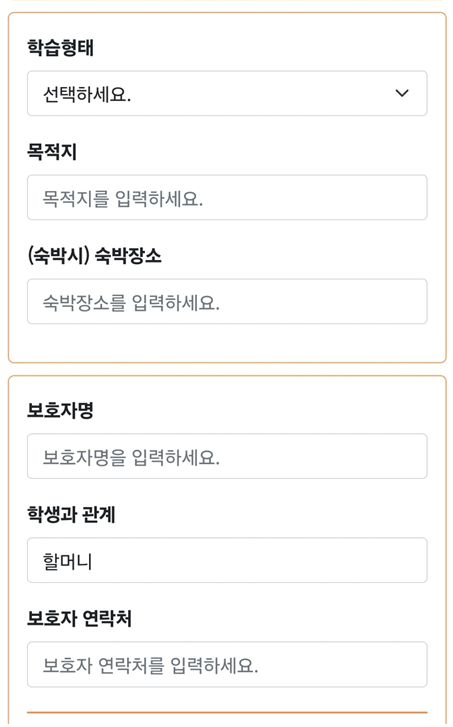
Task: Click the '(숙박시) 숙박장소' label
Action: 94,255
